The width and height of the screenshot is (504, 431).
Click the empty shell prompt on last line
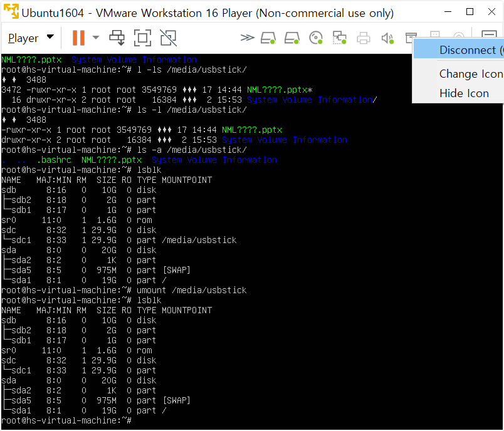(x=66, y=420)
